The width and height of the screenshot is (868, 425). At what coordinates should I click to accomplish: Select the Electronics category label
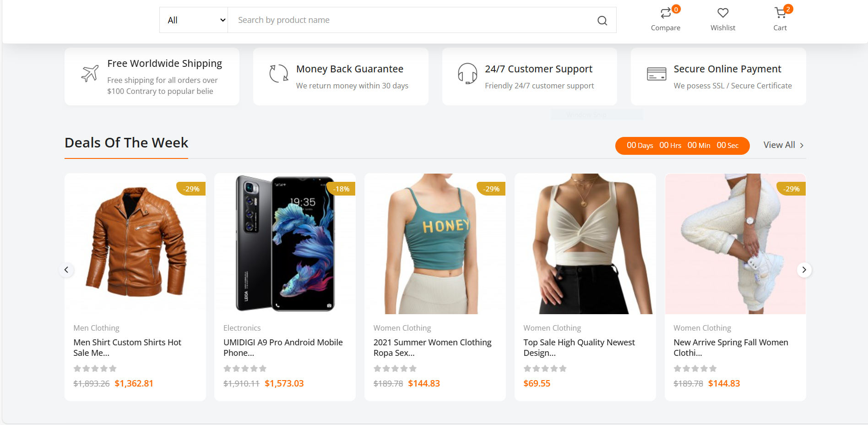click(x=242, y=328)
